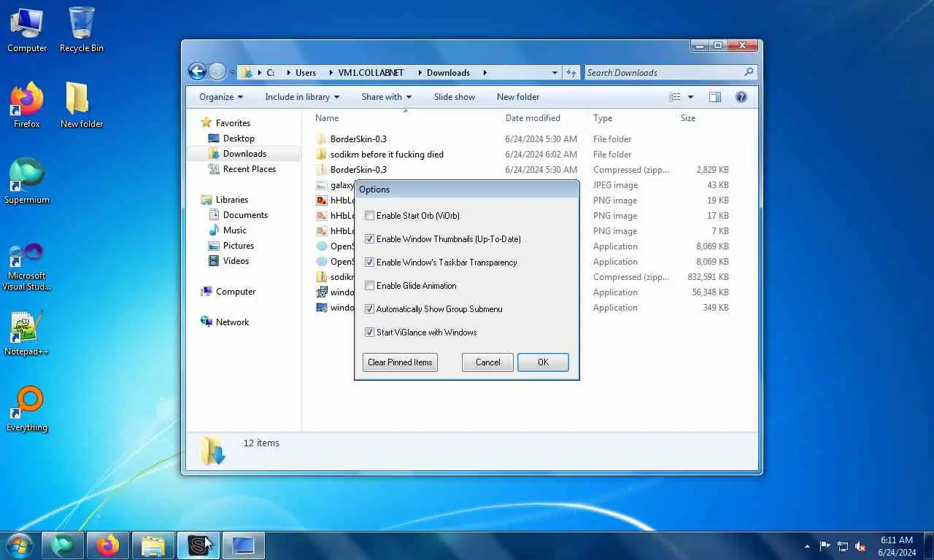Open the Windows Start orb
934x560 pixels.
pyautogui.click(x=19, y=545)
